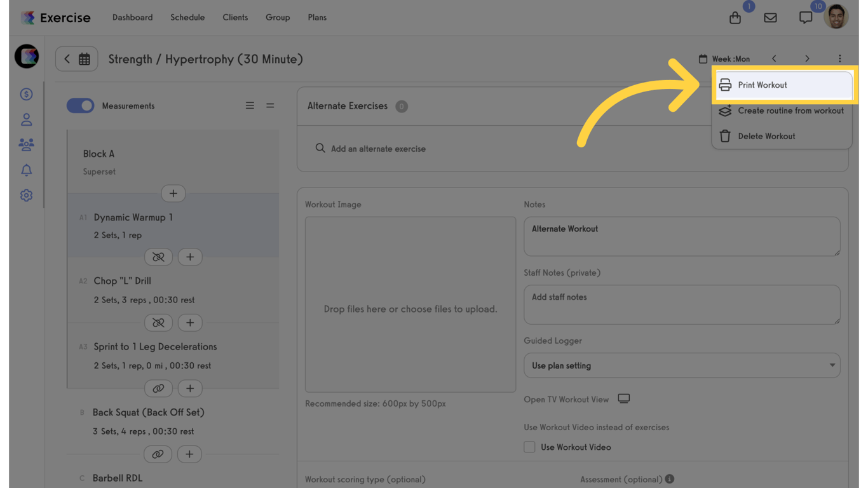Unlink Chop "L" Drill from superset
Viewport: 868px width, 488px height.
click(158, 323)
